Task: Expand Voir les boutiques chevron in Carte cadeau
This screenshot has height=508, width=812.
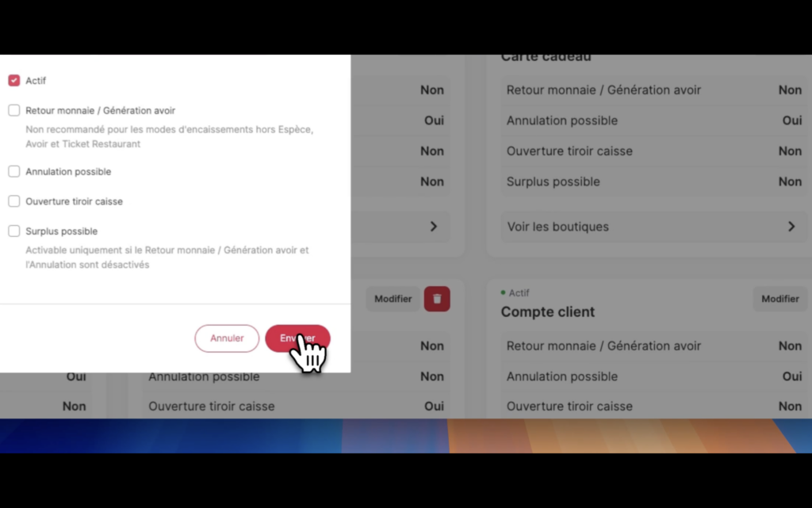Action: pyautogui.click(x=791, y=227)
